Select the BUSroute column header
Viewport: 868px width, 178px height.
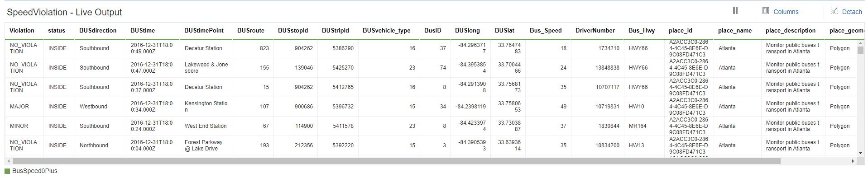click(251, 30)
